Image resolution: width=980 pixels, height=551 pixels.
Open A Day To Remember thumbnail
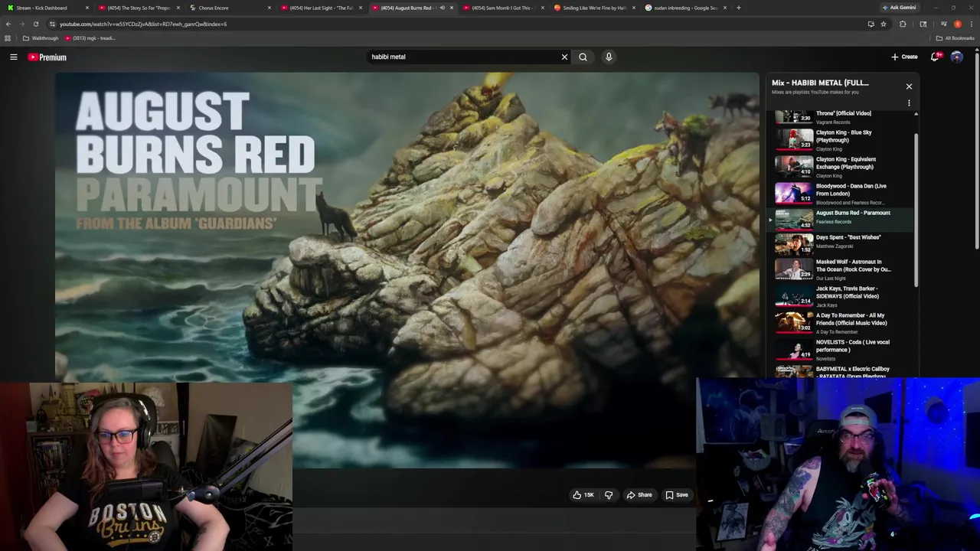tap(794, 323)
